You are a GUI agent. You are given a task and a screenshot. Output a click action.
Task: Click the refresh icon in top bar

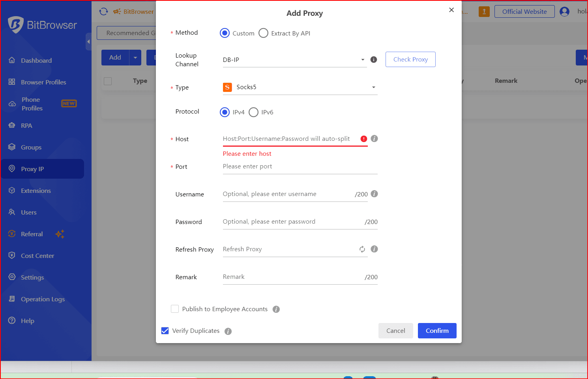coord(103,12)
